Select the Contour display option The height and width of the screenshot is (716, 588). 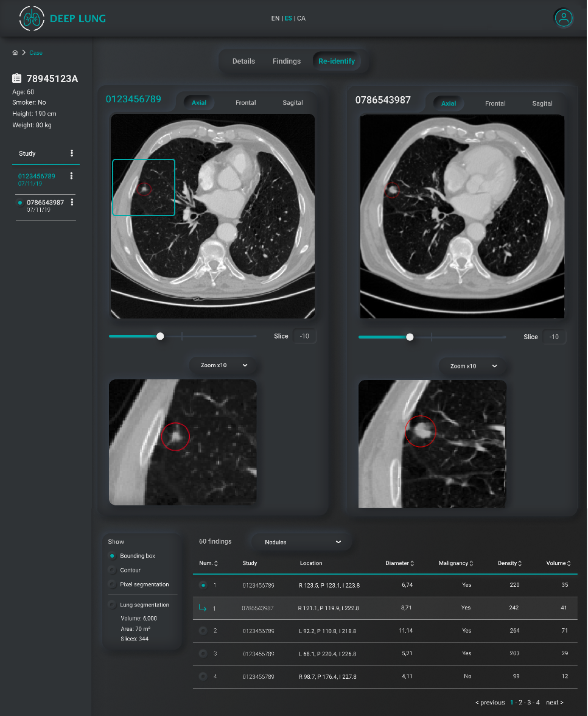pyautogui.click(x=111, y=570)
